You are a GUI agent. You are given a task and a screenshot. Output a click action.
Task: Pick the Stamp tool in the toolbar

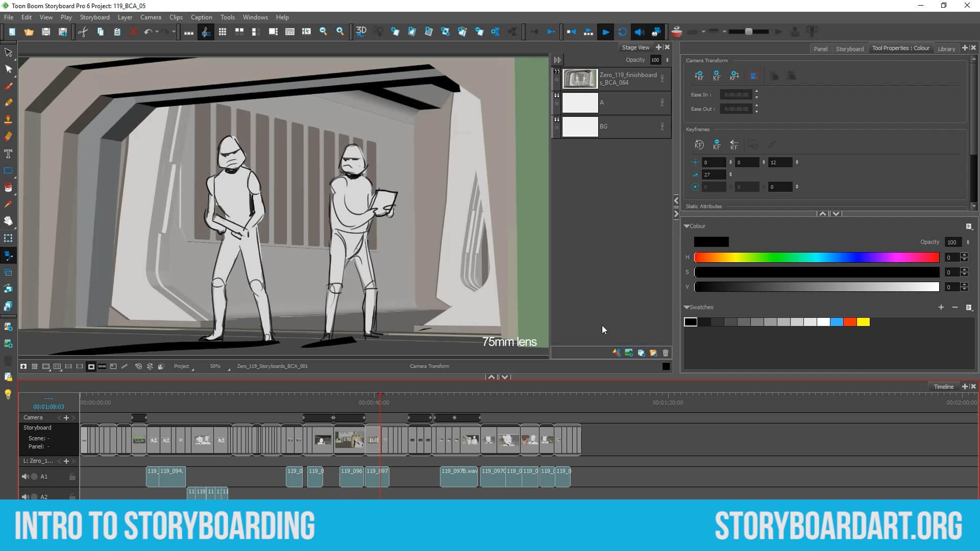tap(8, 119)
